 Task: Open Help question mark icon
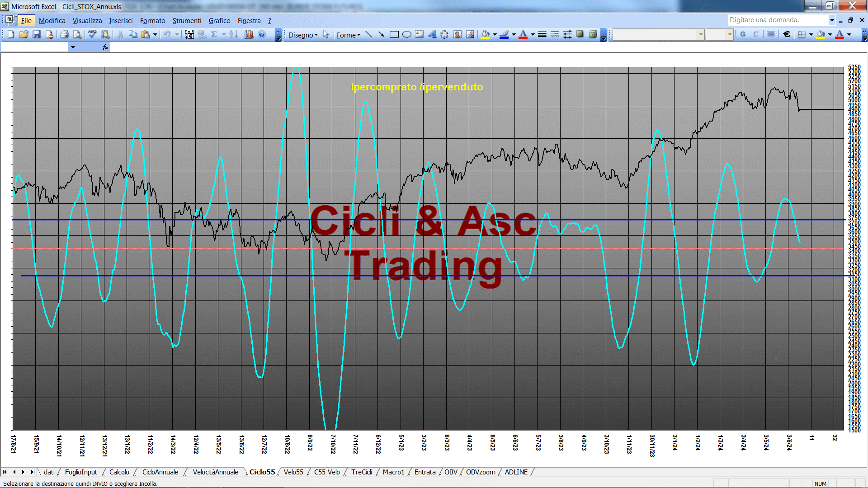click(262, 34)
